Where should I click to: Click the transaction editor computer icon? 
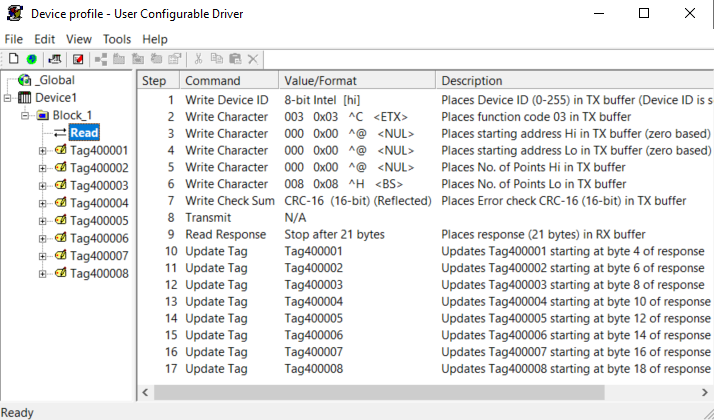[55, 59]
